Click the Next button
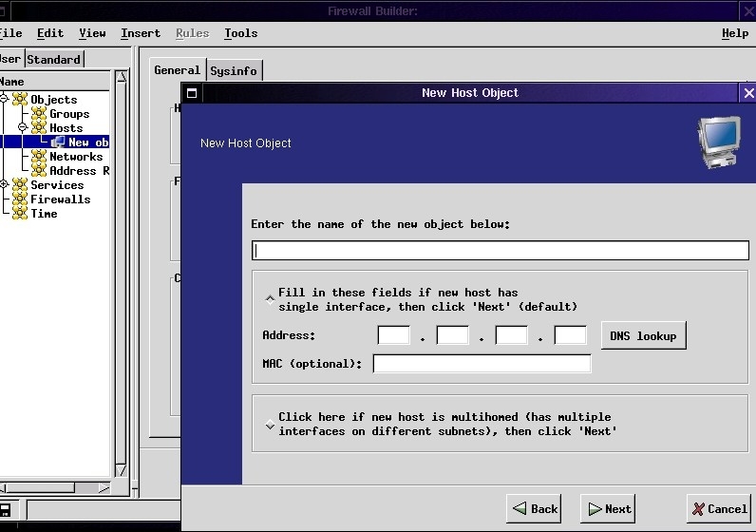The height and width of the screenshot is (532, 756). (608, 508)
